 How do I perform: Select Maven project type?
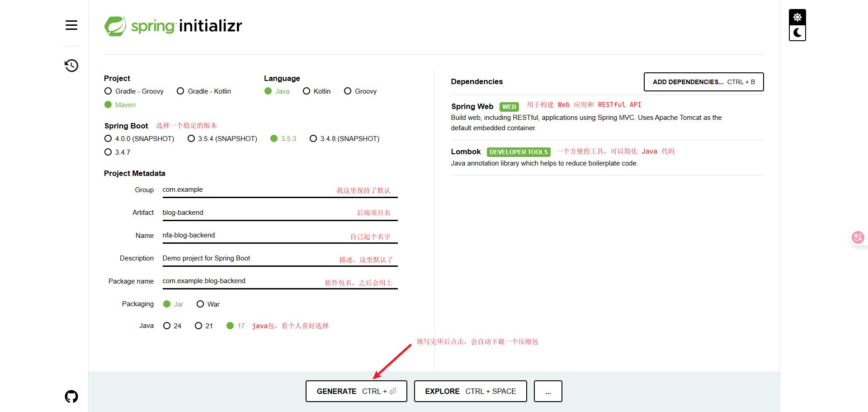coord(120,105)
